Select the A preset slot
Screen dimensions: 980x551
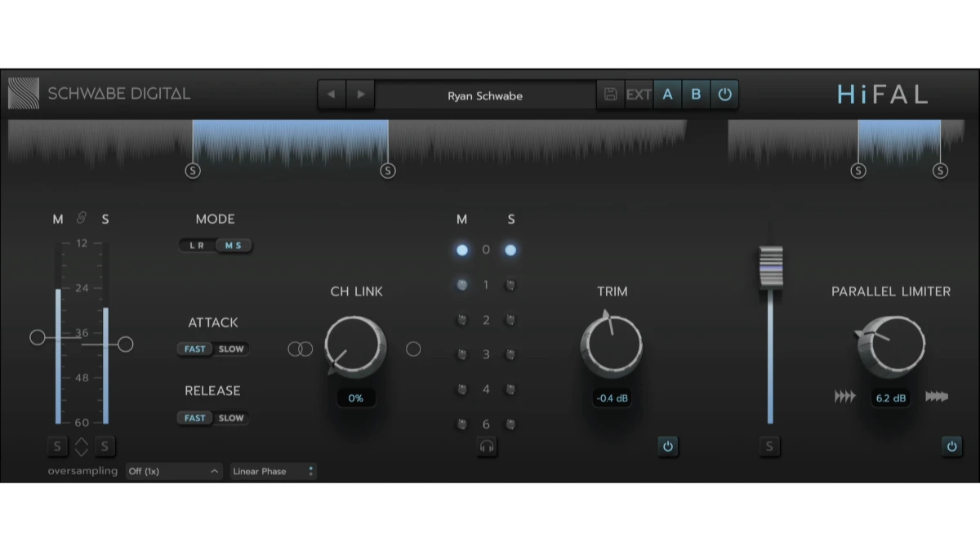click(667, 95)
